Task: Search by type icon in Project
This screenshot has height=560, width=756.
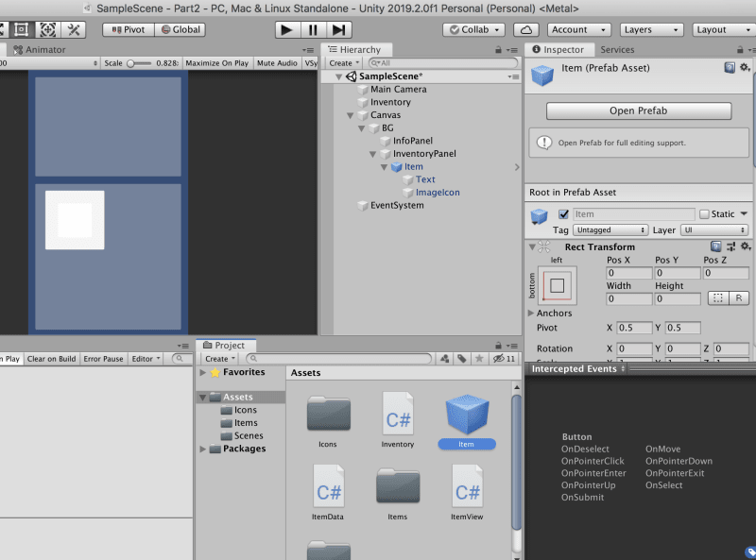Action: [x=444, y=359]
